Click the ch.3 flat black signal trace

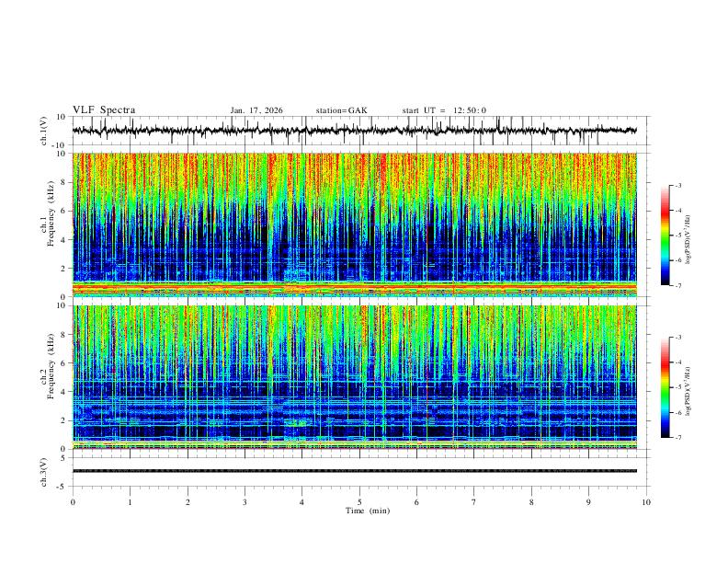tap(355, 471)
